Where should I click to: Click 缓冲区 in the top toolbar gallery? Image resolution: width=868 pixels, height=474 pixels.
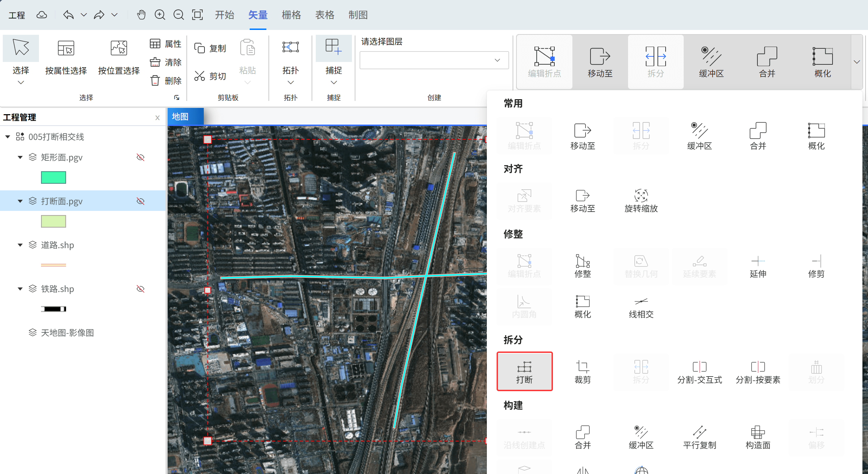click(x=712, y=62)
